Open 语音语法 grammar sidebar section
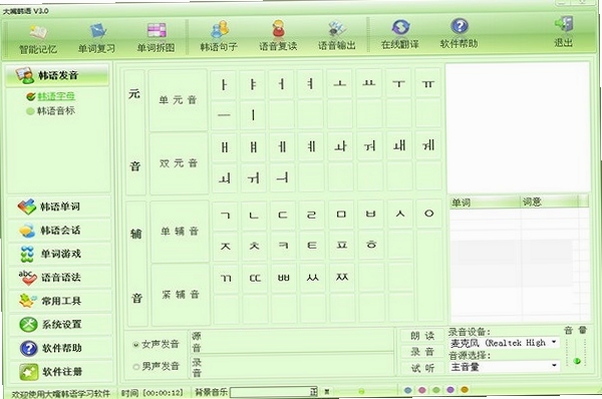Image resolution: width=602 pixels, height=399 pixels. [x=60, y=278]
